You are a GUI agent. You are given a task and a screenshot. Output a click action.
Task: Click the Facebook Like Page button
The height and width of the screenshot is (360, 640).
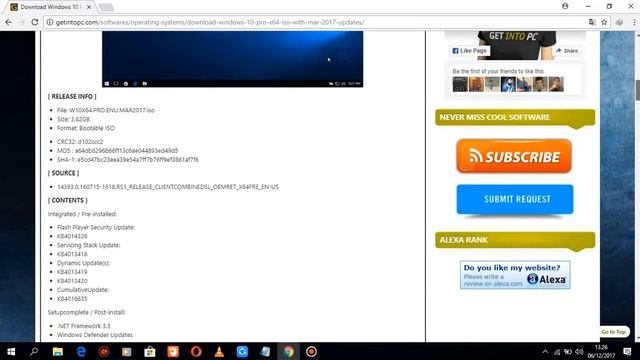tap(469, 51)
